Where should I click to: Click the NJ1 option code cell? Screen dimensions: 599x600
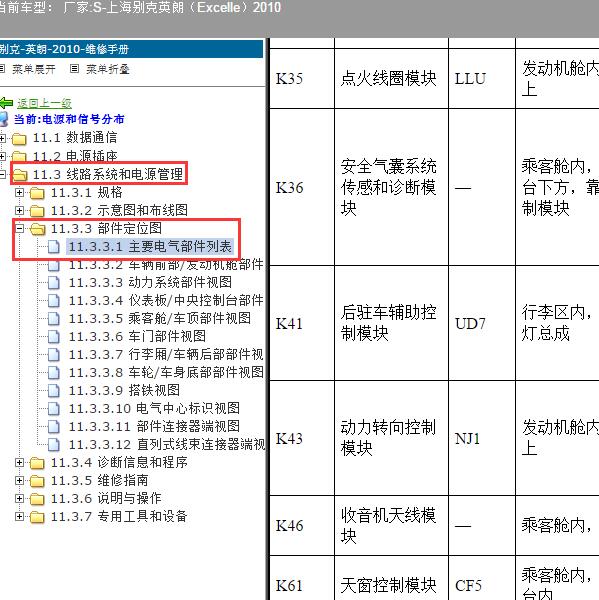click(x=482, y=438)
